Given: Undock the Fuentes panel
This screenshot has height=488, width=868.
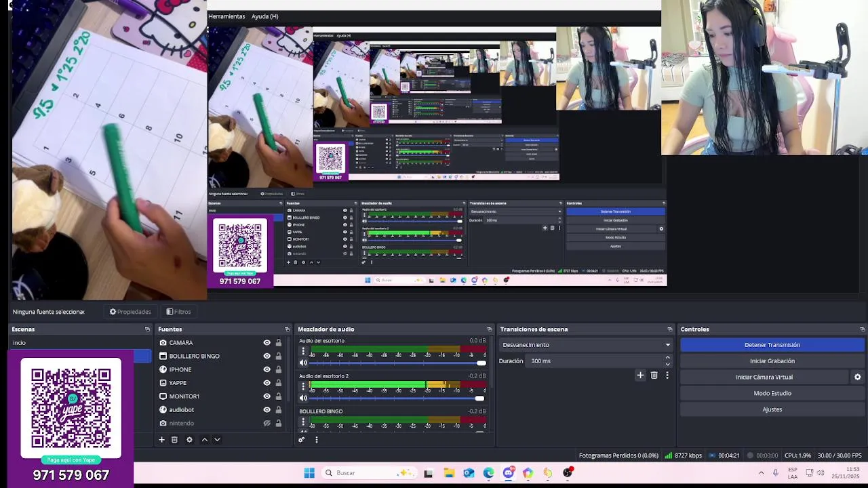Looking at the screenshot, I should [287, 329].
